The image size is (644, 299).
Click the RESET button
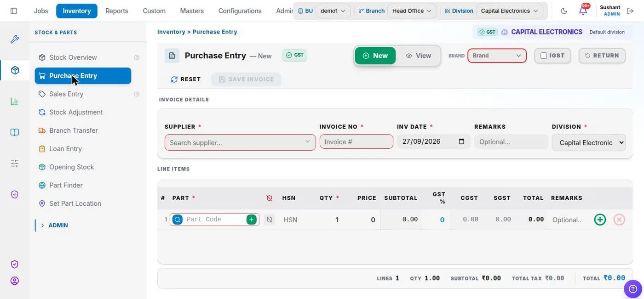pos(186,79)
